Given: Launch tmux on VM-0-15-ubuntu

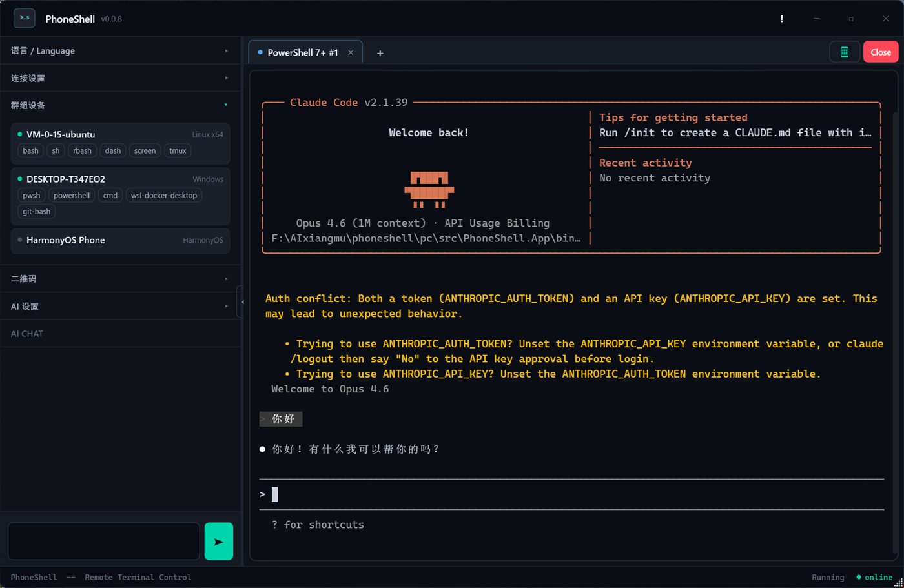Looking at the screenshot, I should tap(178, 151).
